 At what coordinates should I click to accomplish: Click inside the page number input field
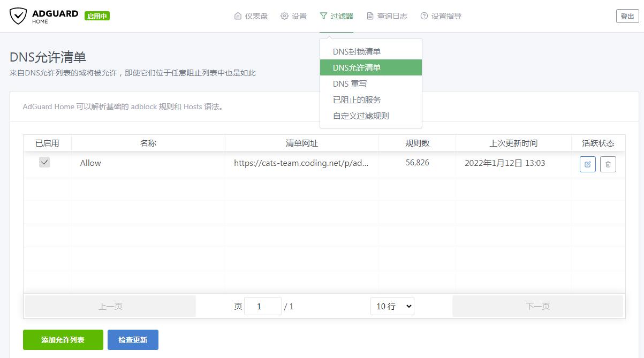(x=262, y=306)
